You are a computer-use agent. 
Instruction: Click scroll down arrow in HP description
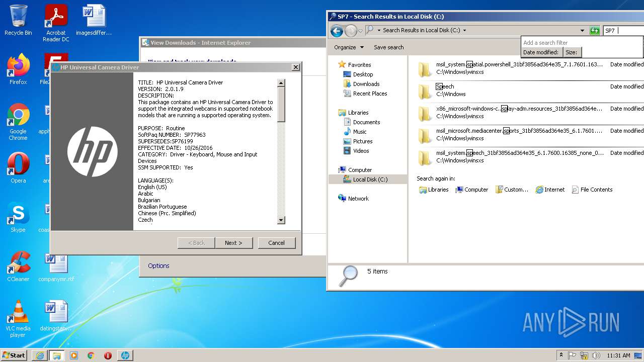[x=281, y=220]
